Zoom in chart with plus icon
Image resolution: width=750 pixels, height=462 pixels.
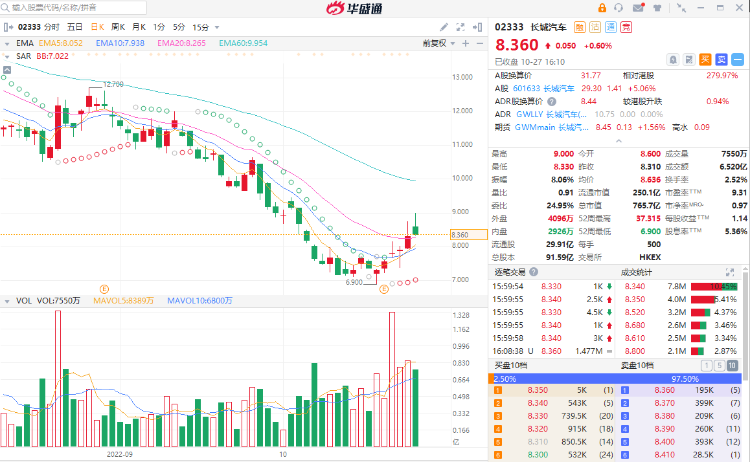tap(465, 44)
